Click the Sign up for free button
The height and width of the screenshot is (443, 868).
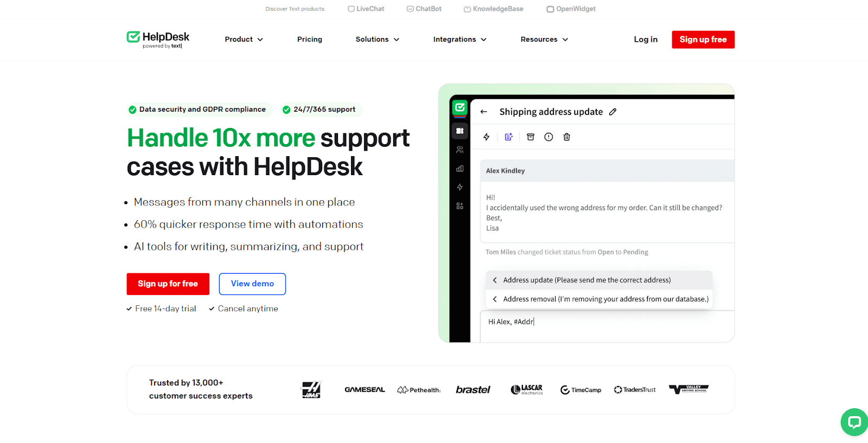[x=168, y=284]
